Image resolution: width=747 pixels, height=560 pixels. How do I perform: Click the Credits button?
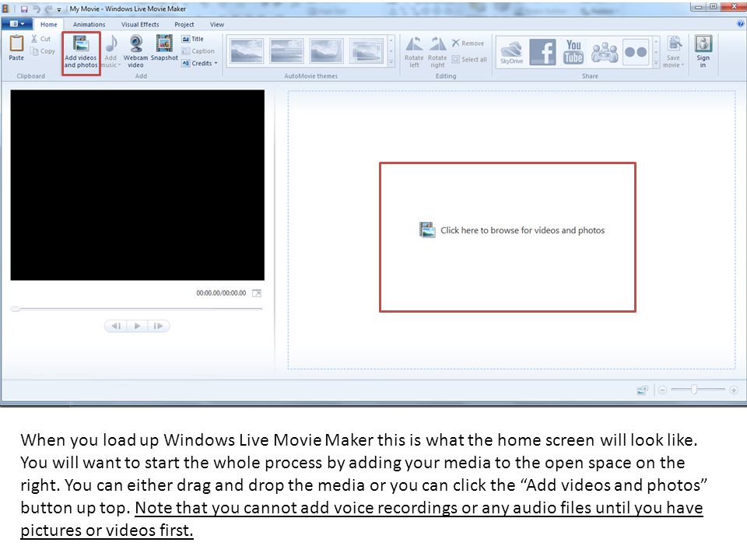[200, 63]
